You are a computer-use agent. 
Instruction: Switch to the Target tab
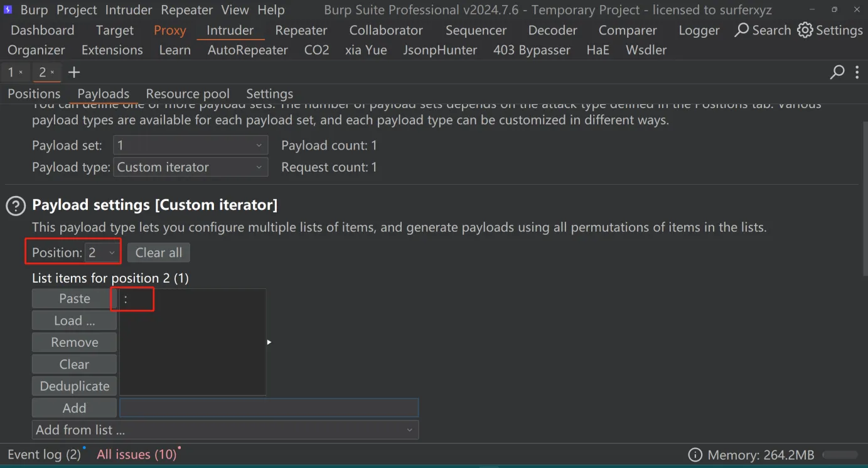(115, 30)
